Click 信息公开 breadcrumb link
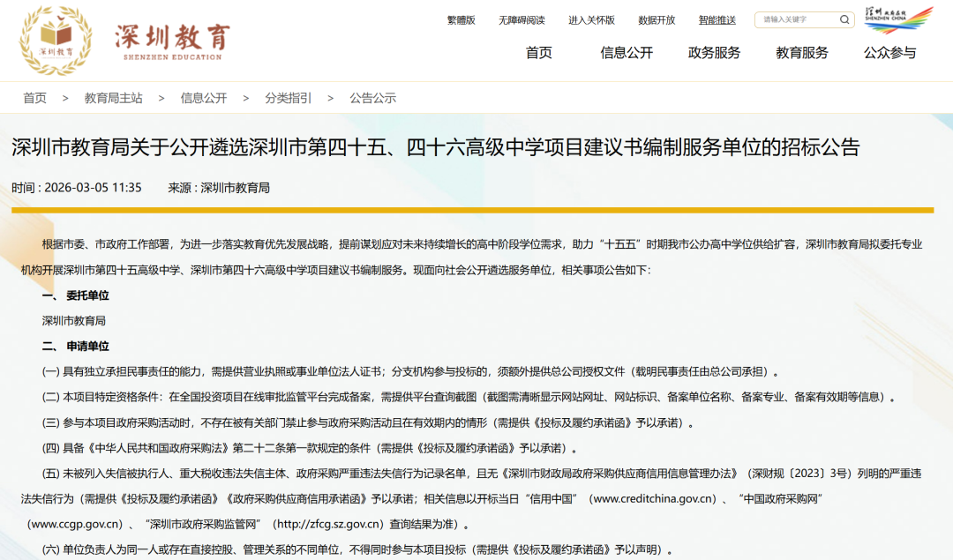The image size is (953, 560). 204,98
